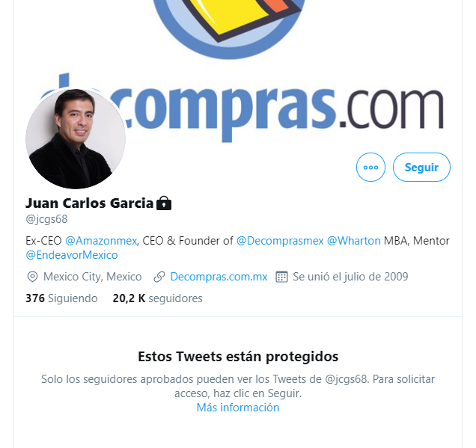Click the location pin icon

click(32, 277)
